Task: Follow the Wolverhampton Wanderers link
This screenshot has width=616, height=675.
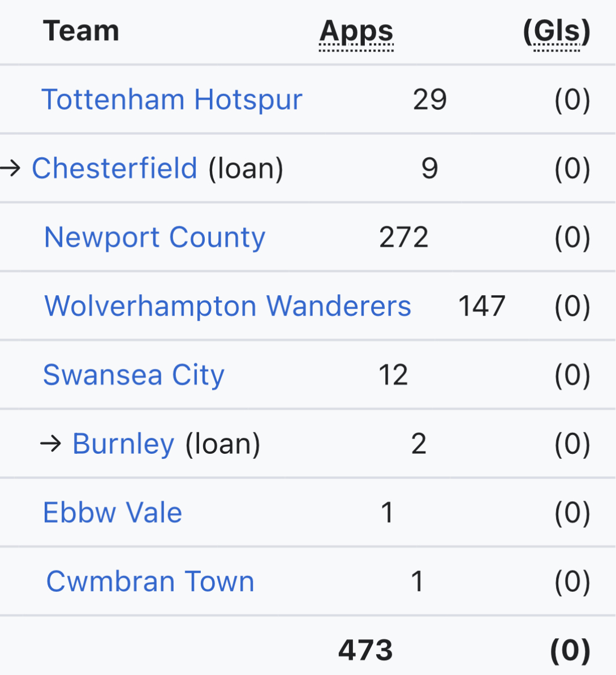Action: [227, 306]
